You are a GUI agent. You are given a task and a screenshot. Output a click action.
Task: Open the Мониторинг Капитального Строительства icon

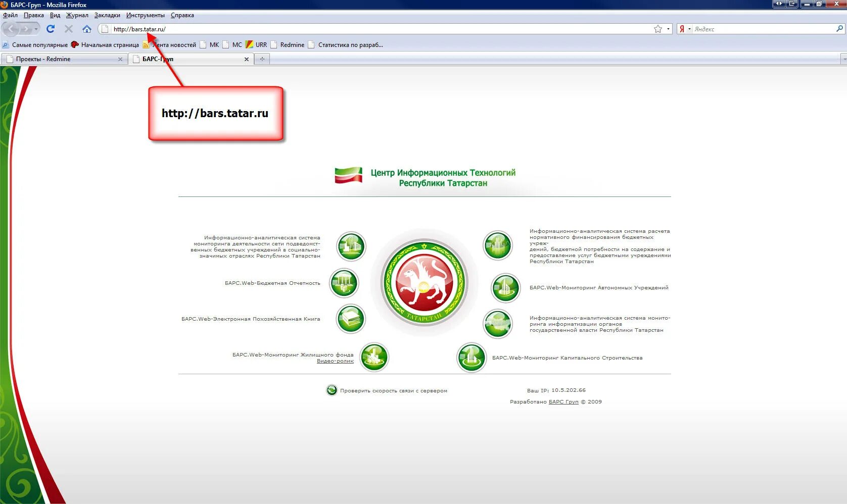[472, 358]
